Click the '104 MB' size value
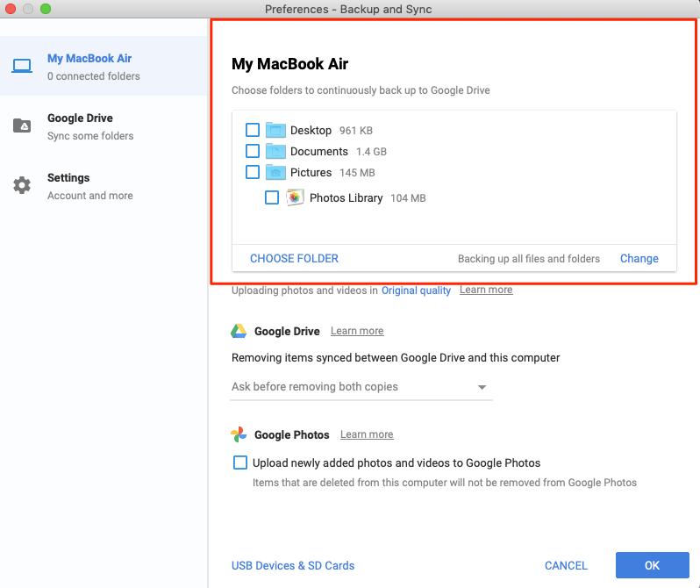700x588 pixels. [408, 198]
